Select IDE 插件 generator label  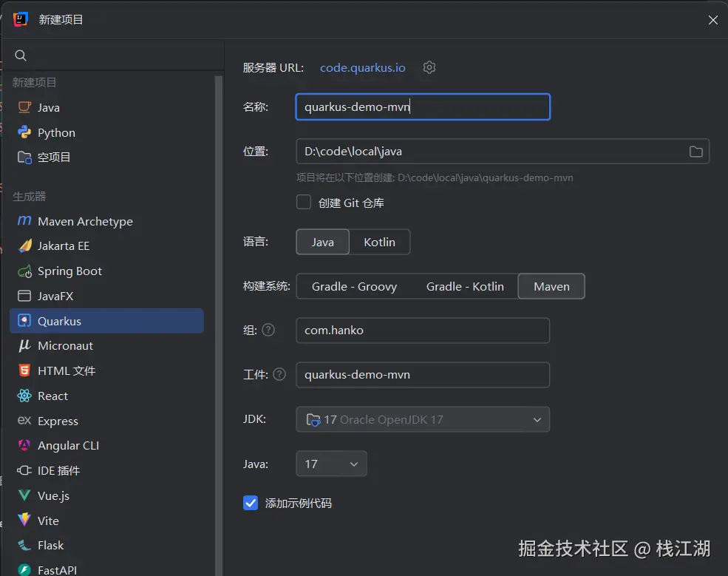click(59, 470)
